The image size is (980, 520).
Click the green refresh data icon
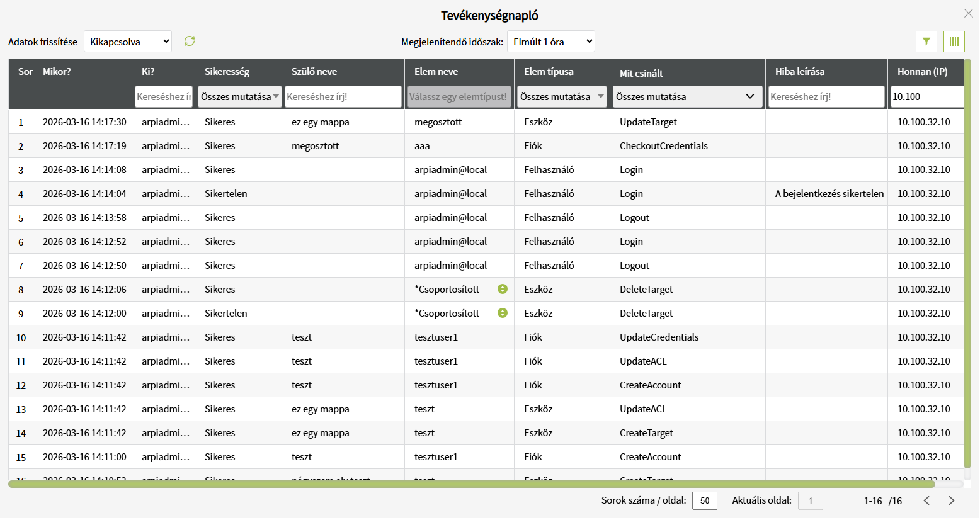pos(190,41)
